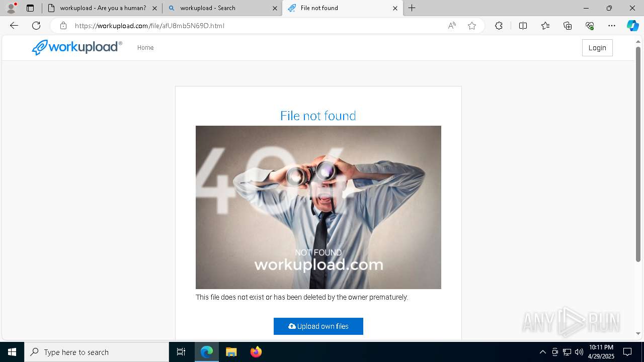The width and height of the screenshot is (644, 362).
Task: Show hidden system tray icons
Action: click(x=542, y=352)
